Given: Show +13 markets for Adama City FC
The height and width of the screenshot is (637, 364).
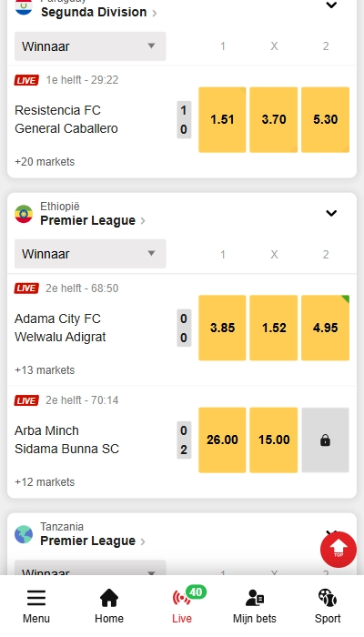Looking at the screenshot, I should [45, 370].
